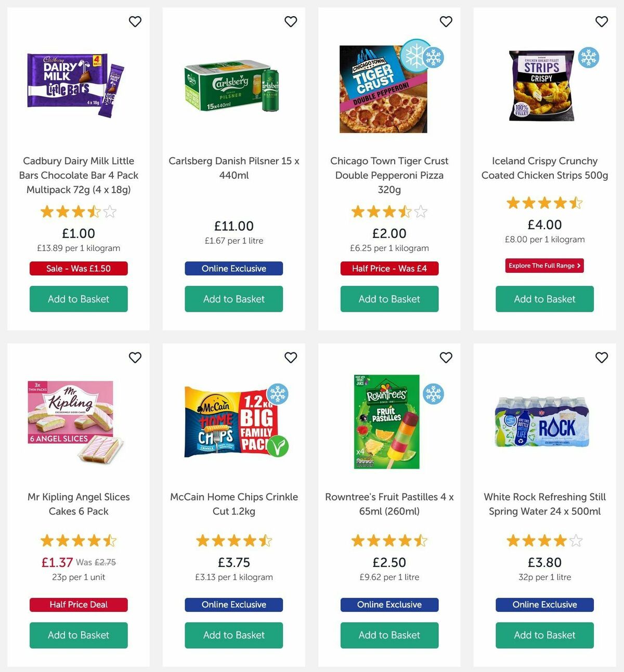Click the heart icon on Cadbury Little Bars

pos(135,22)
